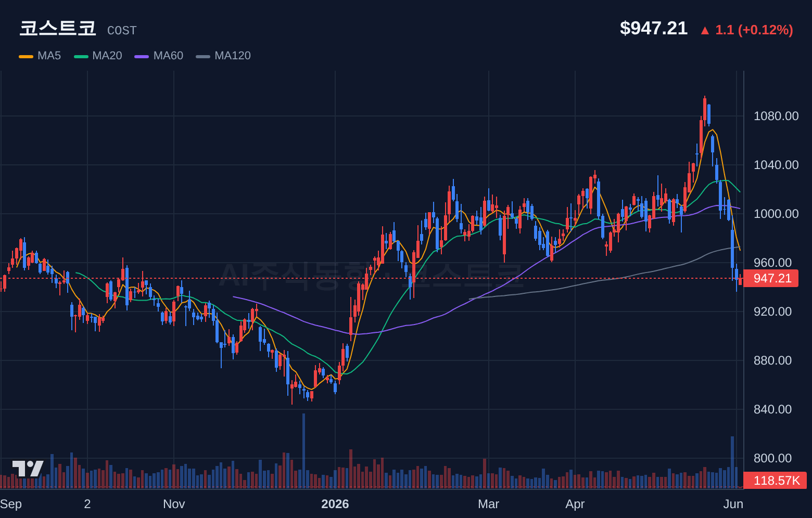Click the Apr label on time axis
The width and height of the screenshot is (812, 518).
575,504
